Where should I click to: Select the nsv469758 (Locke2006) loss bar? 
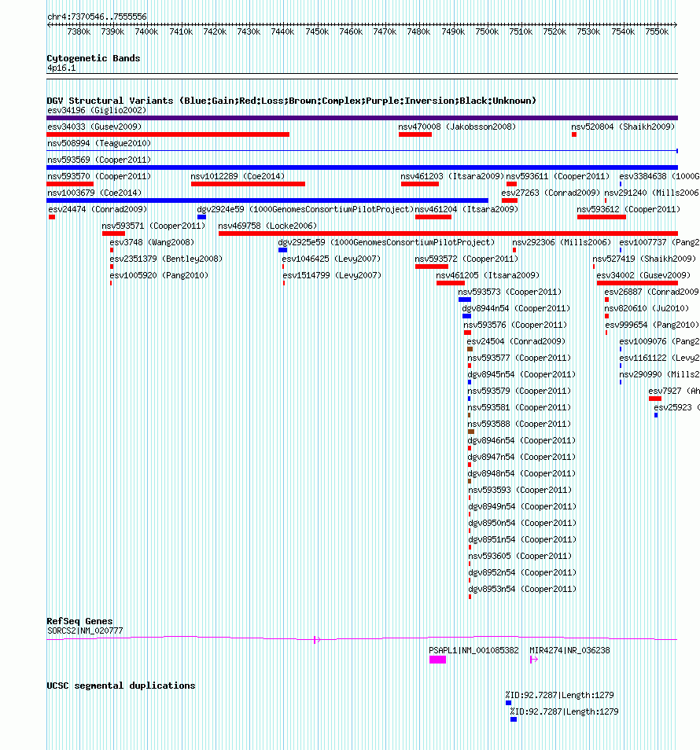pyautogui.click(x=448, y=233)
